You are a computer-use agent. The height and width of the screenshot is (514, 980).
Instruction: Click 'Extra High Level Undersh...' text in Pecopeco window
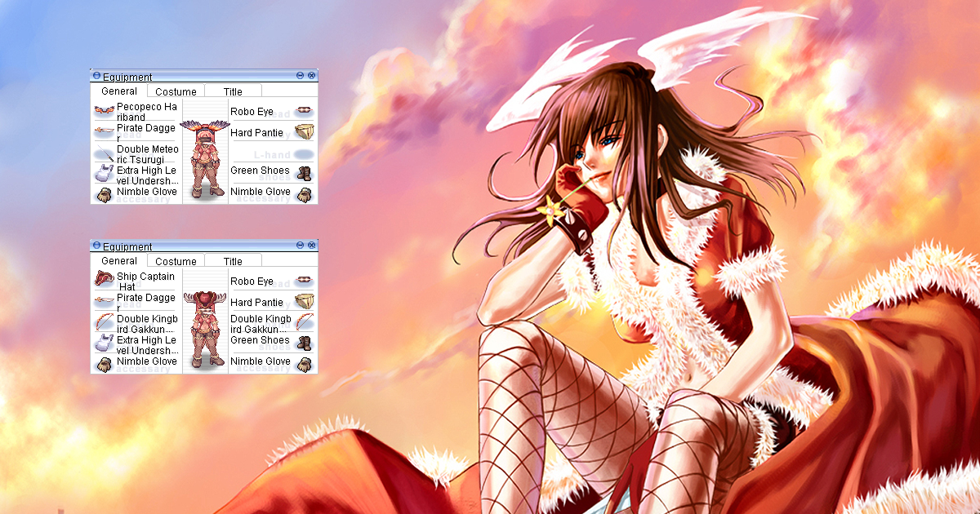pos(147,175)
